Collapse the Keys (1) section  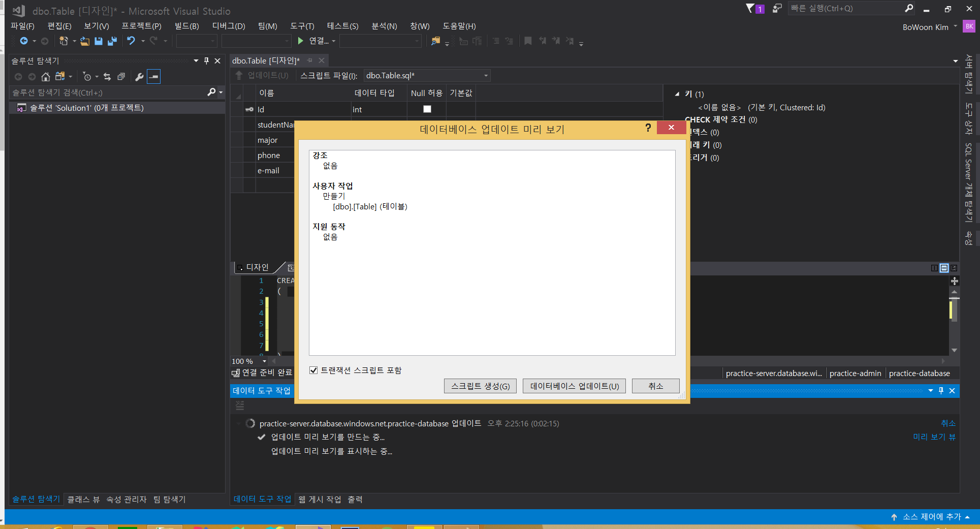coord(677,94)
